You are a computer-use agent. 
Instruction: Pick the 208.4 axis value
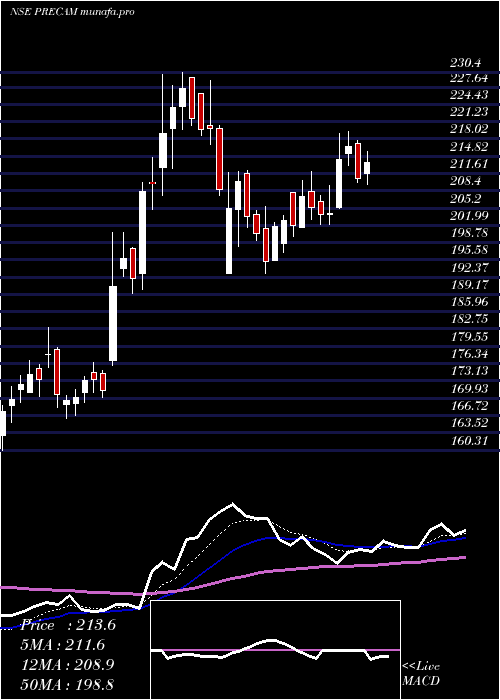coord(468,181)
